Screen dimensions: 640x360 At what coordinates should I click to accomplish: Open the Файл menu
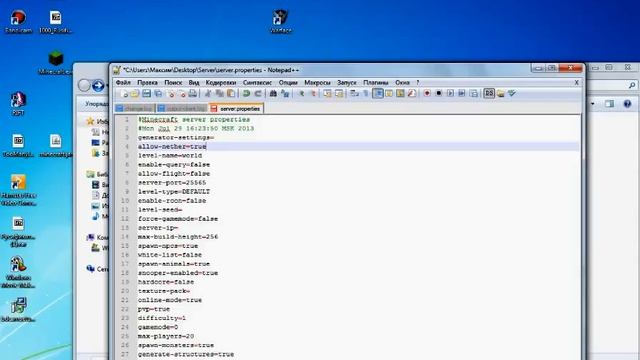tap(123, 82)
